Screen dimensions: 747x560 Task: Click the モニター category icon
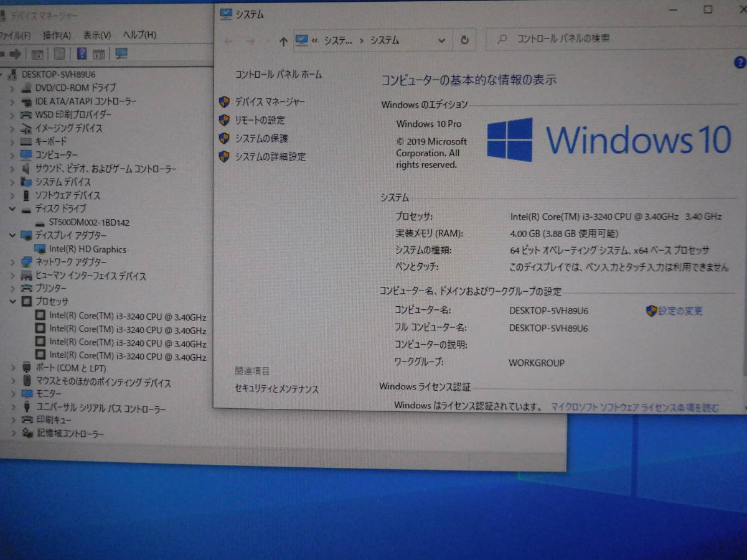[26, 394]
